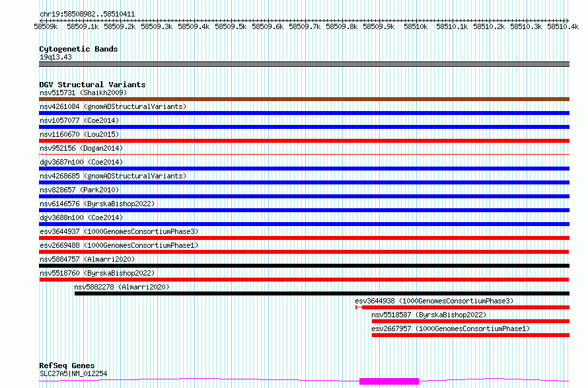Click the 58510.4k ruler position label
This screenshot has height=388, width=588.
click(x=563, y=26)
